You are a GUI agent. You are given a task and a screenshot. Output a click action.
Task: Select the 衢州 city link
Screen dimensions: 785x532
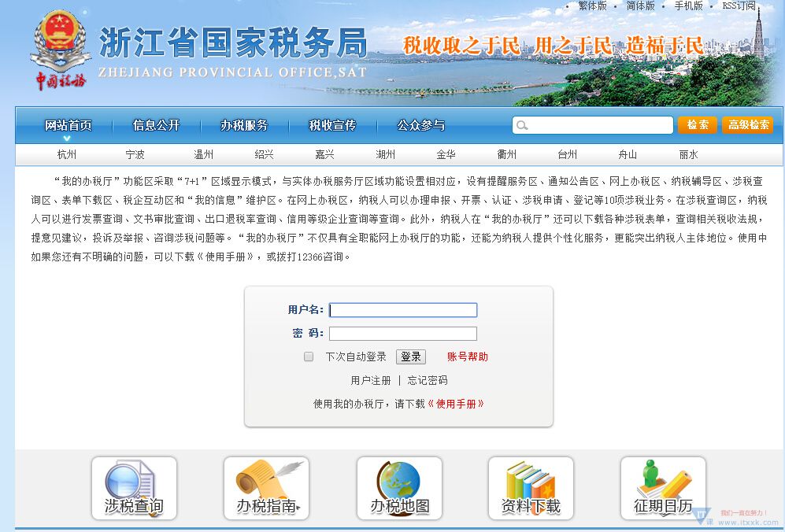point(506,155)
